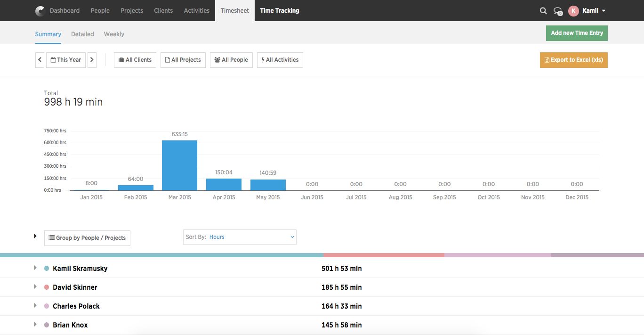Switch to the Weekly tab
Viewport: 644px width, 335px height.
point(114,34)
